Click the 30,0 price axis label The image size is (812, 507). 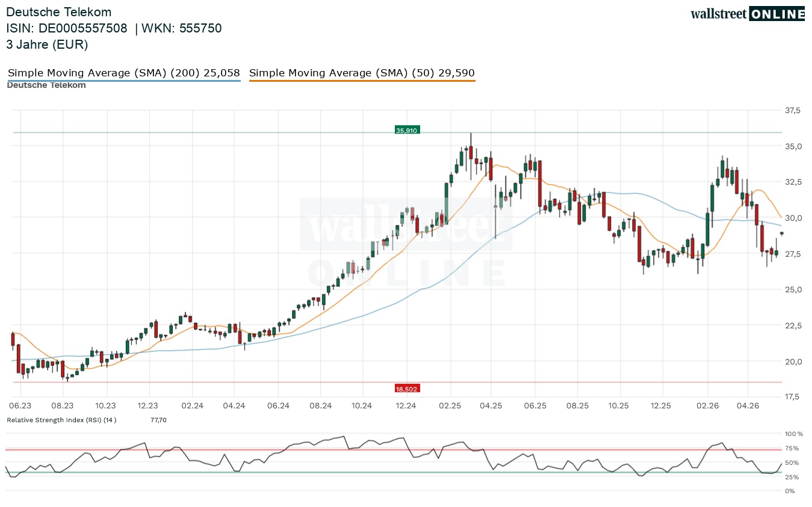793,218
